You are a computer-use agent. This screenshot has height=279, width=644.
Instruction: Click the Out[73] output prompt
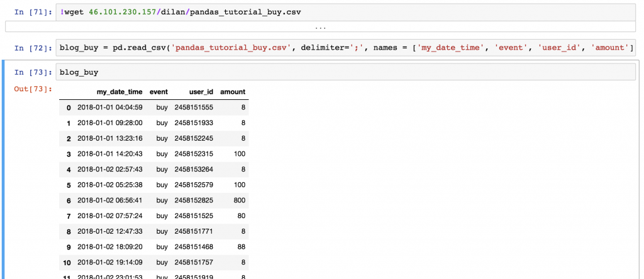click(x=33, y=89)
